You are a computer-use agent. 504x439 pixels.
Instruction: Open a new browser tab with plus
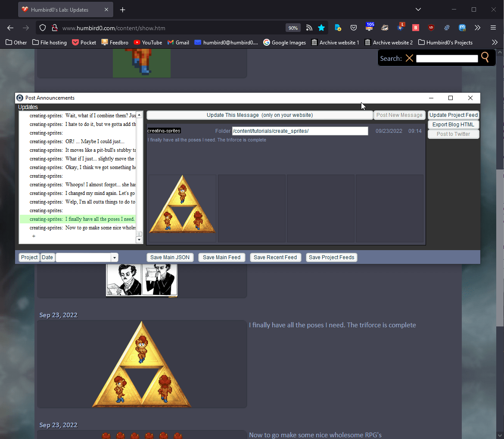click(x=123, y=9)
